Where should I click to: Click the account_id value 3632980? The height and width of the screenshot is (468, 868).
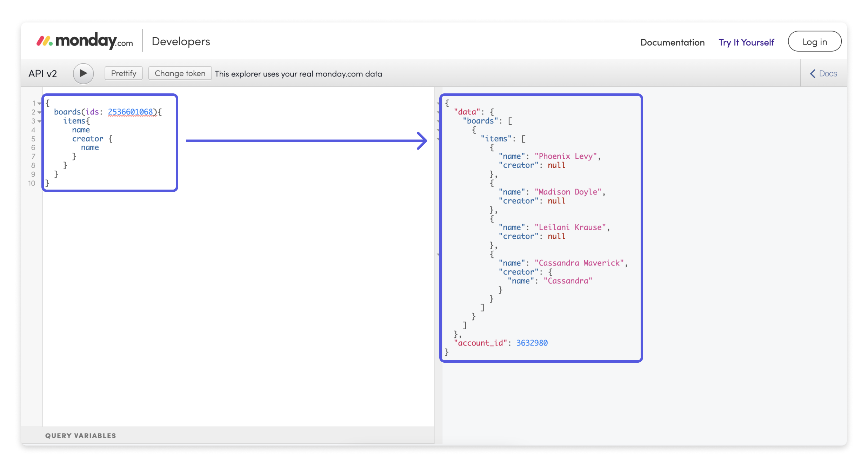coord(532,343)
